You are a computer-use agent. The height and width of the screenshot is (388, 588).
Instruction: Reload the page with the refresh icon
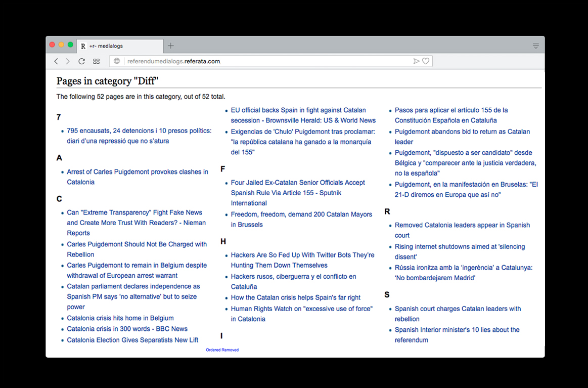81,61
